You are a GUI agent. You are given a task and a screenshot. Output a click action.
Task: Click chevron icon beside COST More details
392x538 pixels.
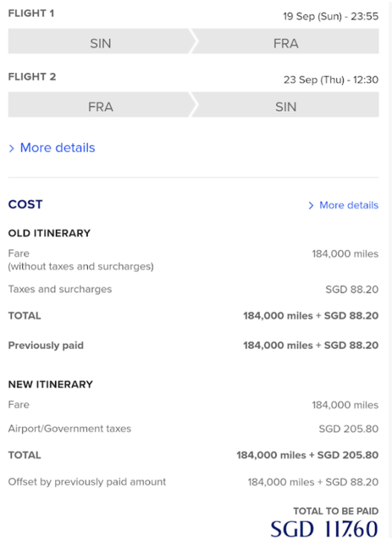point(311,205)
